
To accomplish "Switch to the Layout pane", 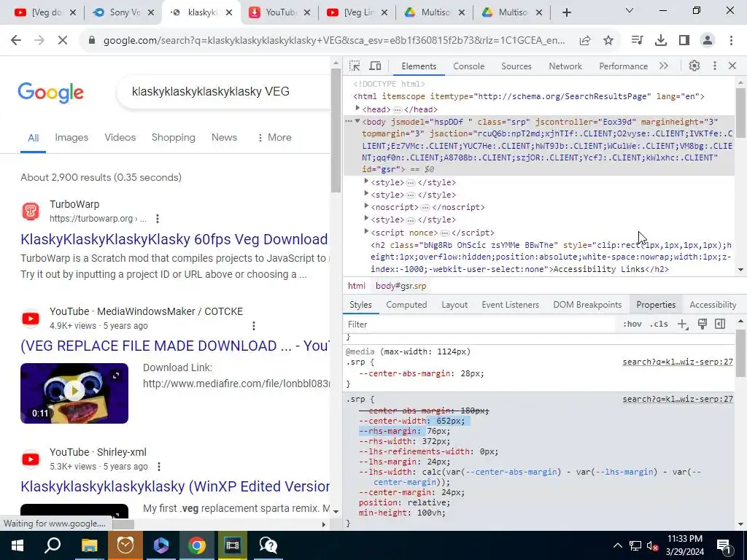I will (454, 305).
